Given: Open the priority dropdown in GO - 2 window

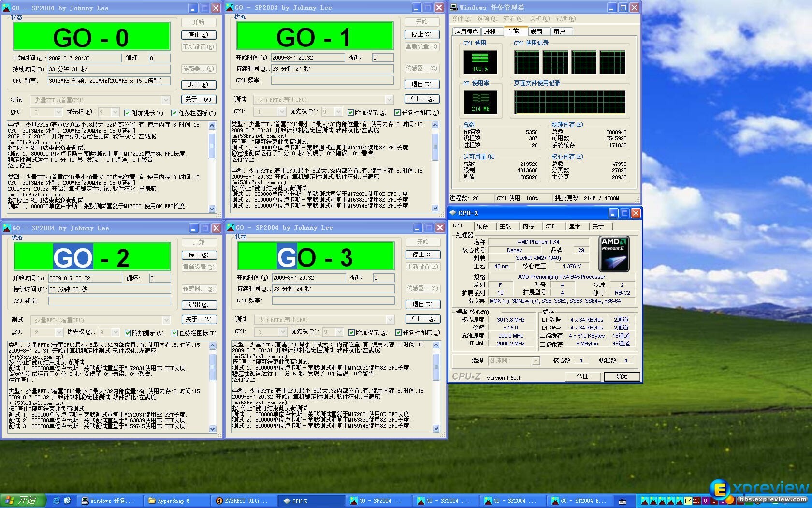Looking at the screenshot, I should pos(115,332).
